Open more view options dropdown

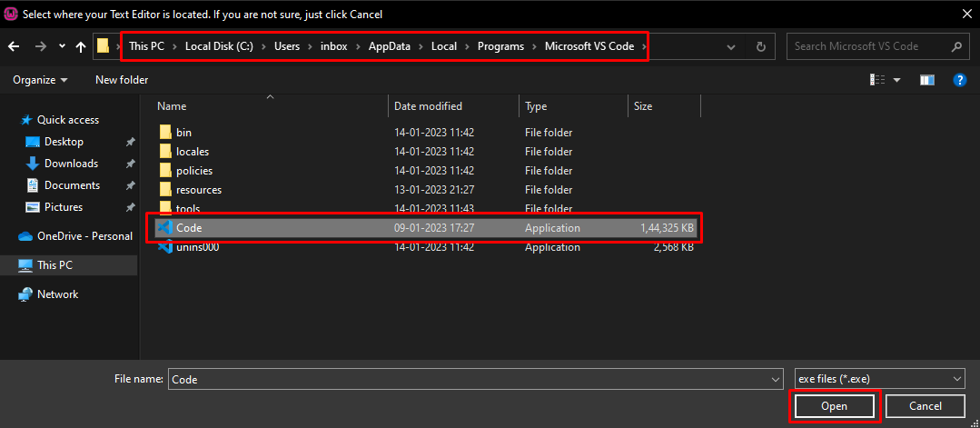coord(897,79)
